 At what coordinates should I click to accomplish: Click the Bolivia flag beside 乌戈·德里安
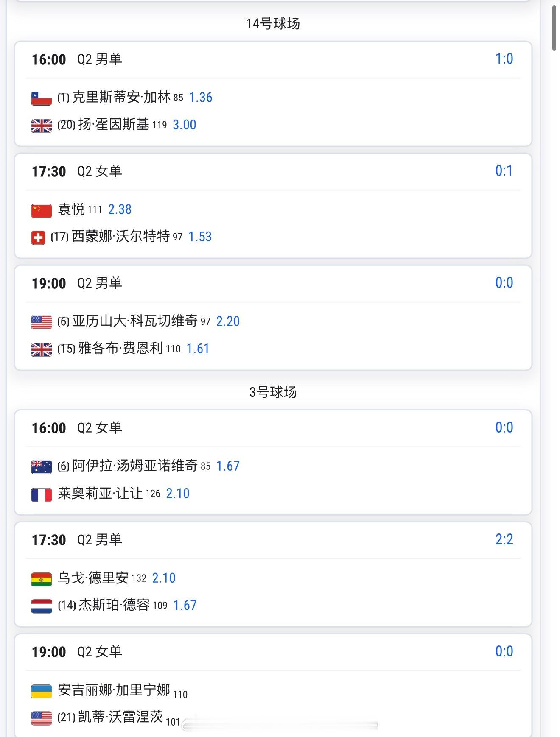point(42,579)
